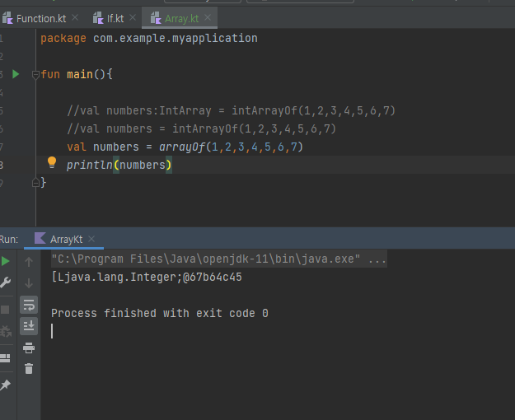Open run configuration with the wrench icon
515x420 pixels.
[x=5, y=282]
